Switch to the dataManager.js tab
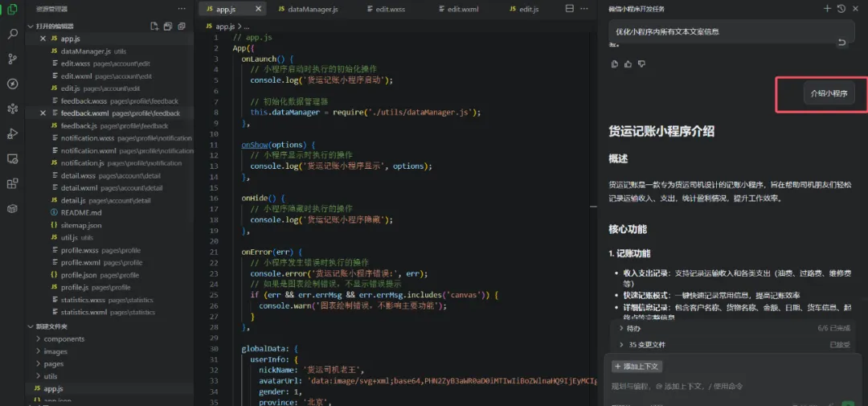 pos(309,9)
